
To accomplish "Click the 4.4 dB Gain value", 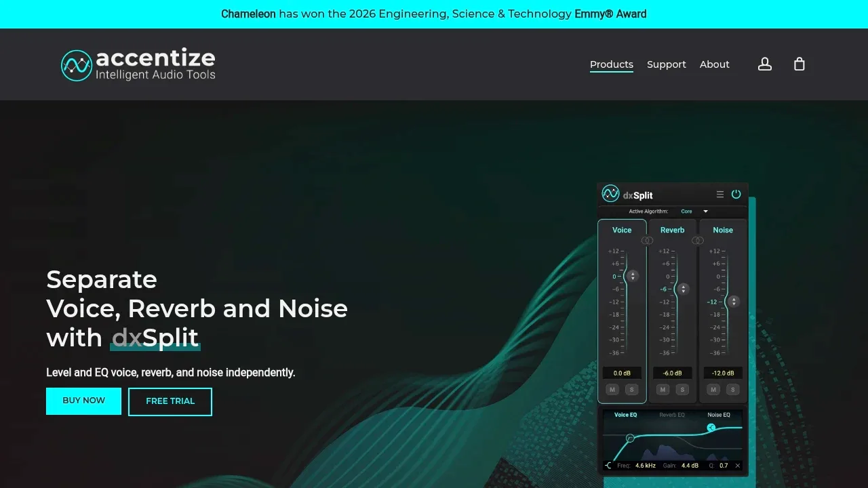I will click(x=690, y=466).
